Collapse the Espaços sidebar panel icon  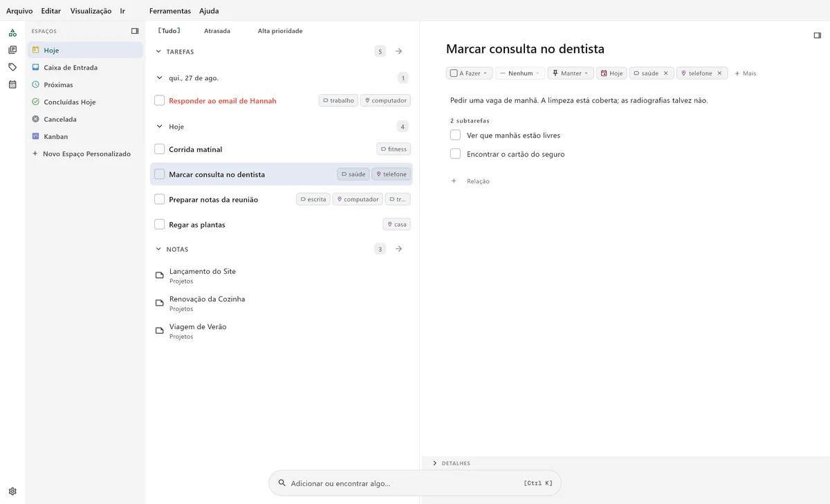[135, 31]
